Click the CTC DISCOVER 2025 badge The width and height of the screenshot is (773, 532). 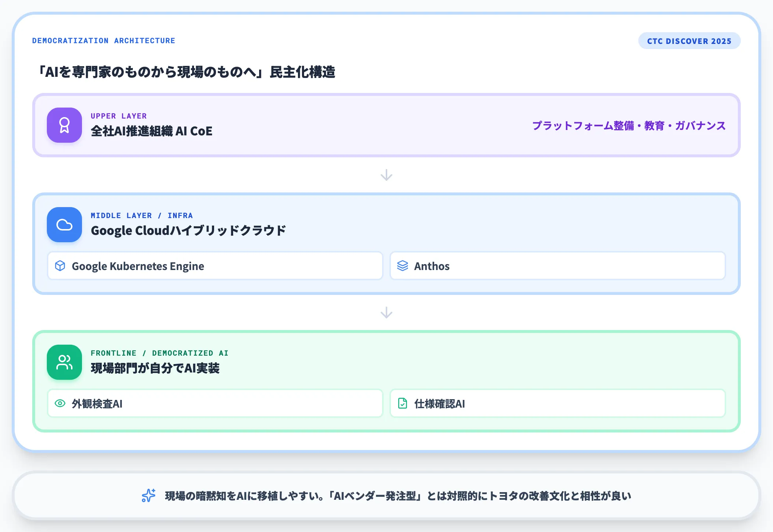tap(689, 41)
